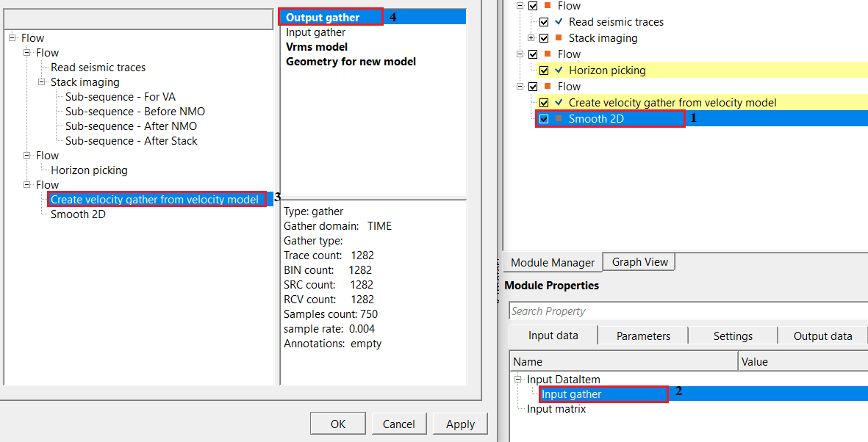Viewport: 868px width, 442px height.
Task: Select Read seismic traces in dialog tree
Action: (98, 67)
